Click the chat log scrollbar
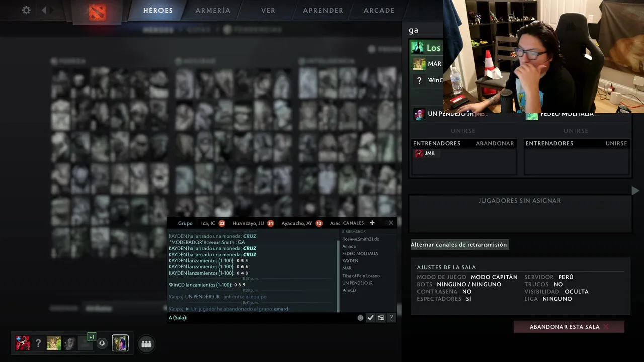Image resolution: width=644 pixels, height=362 pixels. (x=338, y=276)
